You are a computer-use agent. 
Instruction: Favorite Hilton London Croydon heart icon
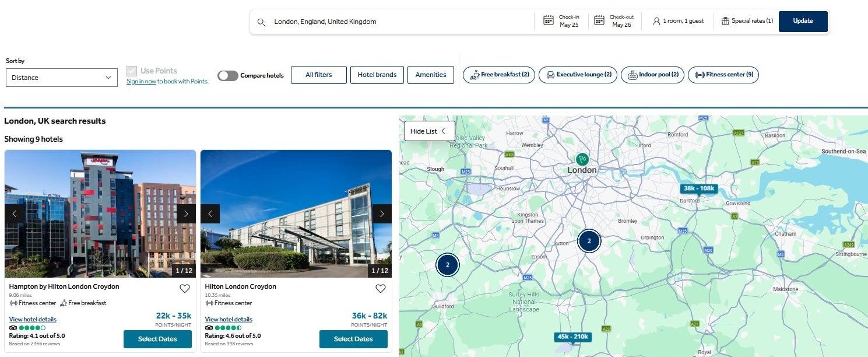pos(381,288)
